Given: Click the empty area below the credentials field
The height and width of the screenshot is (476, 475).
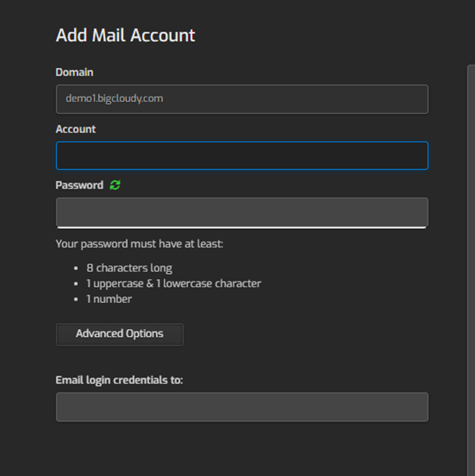Looking at the screenshot, I should pyautogui.click(x=242, y=447).
